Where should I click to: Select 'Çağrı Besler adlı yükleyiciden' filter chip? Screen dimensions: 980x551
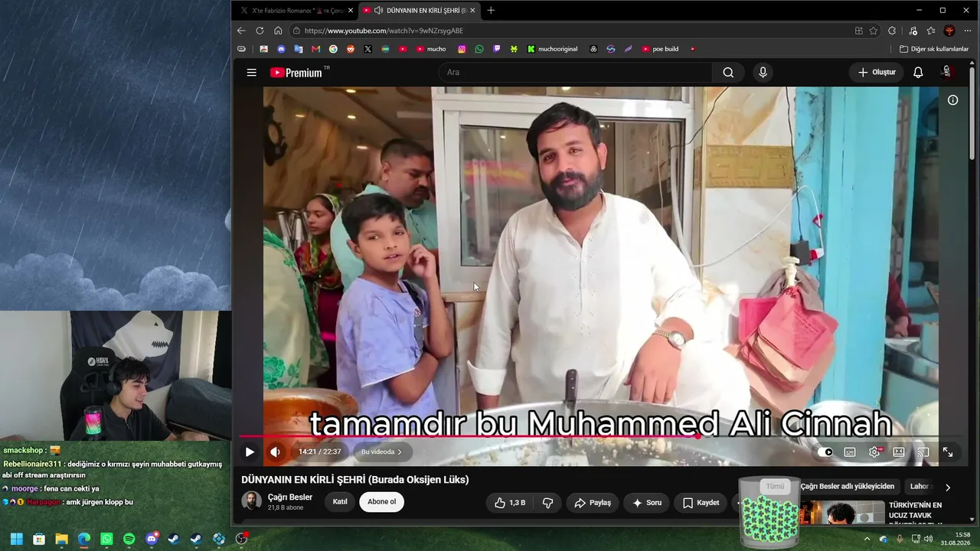[848, 487]
